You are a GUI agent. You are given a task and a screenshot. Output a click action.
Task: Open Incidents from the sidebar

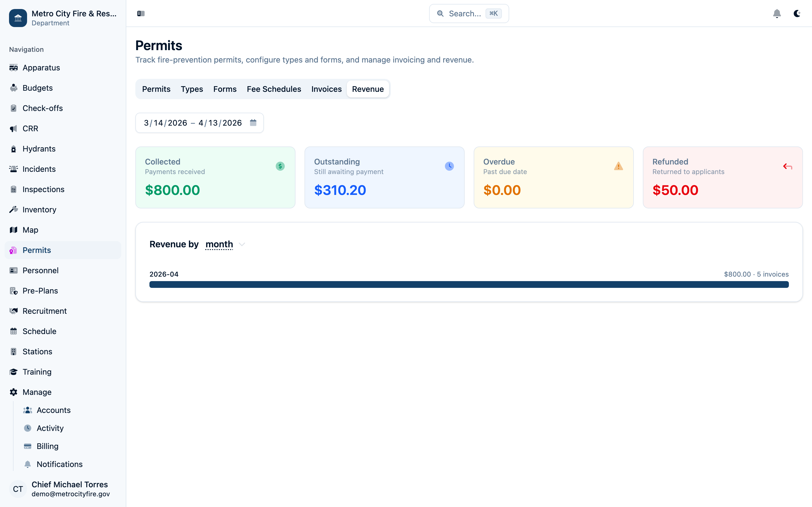point(39,169)
